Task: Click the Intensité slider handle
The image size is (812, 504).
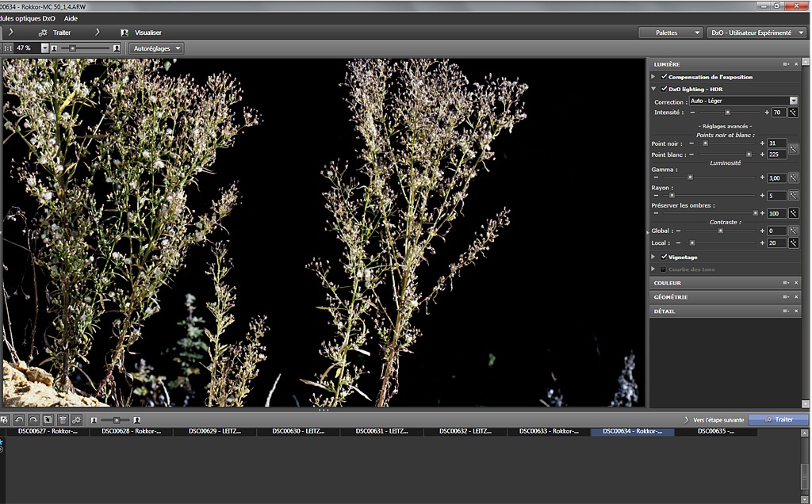Action: pyautogui.click(x=728, y=113)
